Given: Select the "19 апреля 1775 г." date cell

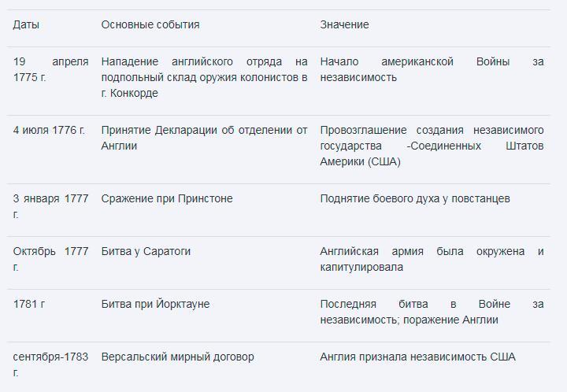Looking at the screenshot, I should (x=50, y=69).
